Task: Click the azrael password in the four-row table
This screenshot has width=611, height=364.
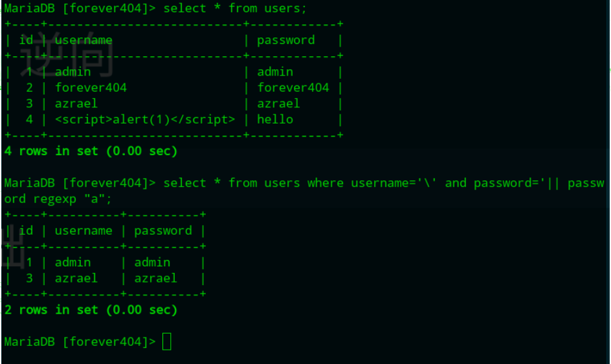Action: [278, 103]
